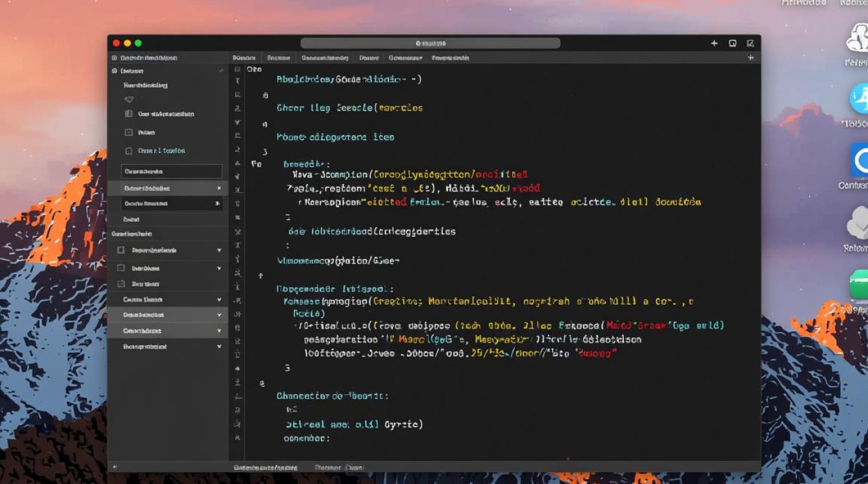Click the small plus at the tab row's right end

(750, 57)
